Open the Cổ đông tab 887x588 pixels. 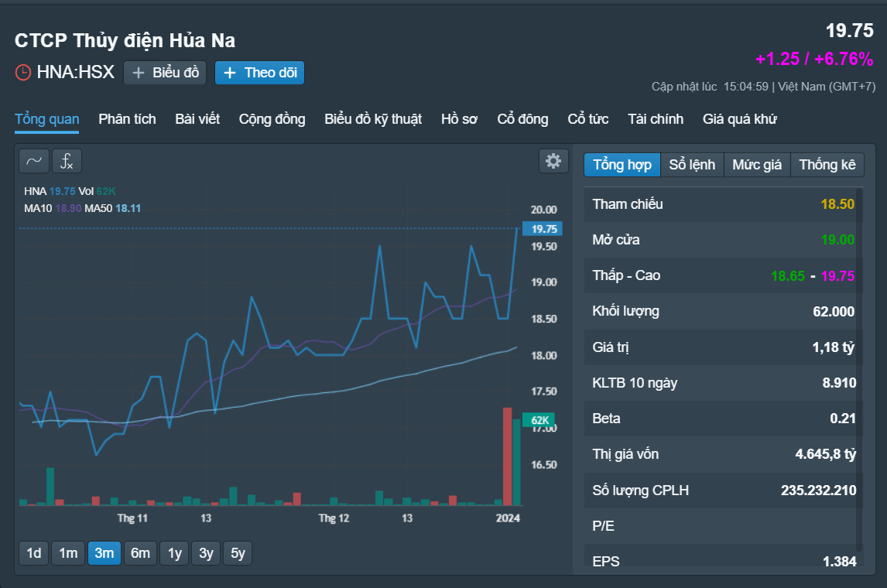point(522,119)
